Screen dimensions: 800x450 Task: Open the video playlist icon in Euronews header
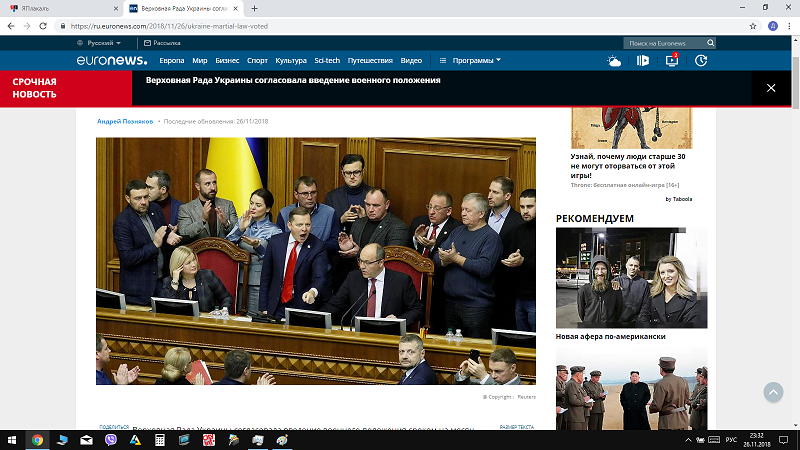[x=643, y=61]
